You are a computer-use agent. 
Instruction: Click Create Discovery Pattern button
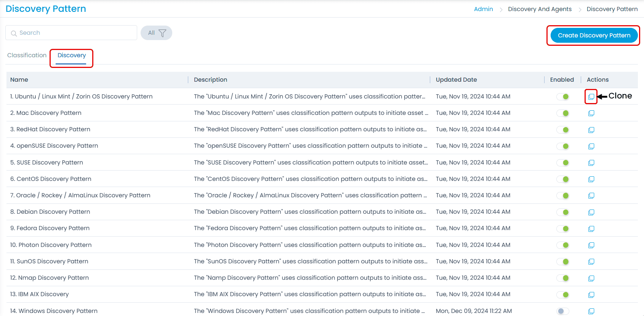coord(594,35)
